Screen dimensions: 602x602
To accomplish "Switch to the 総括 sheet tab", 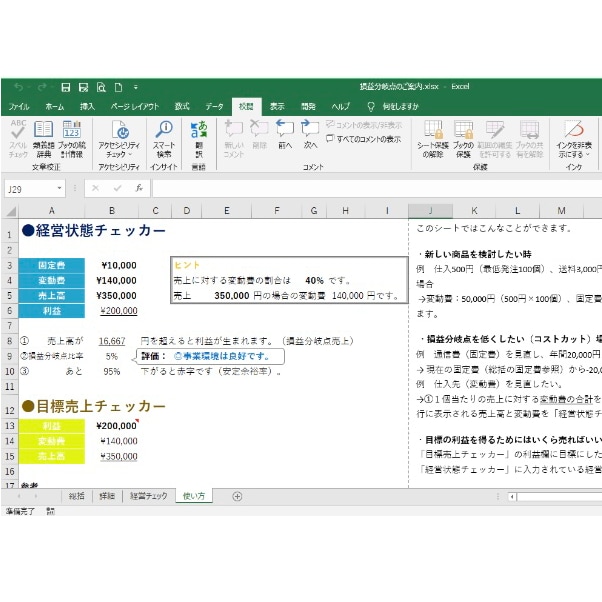I will [76, 496].
